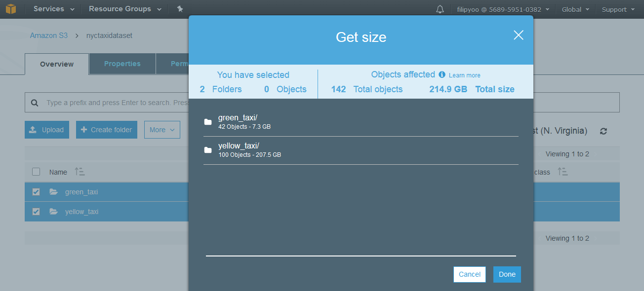This screenshot has height=291, width=644.
Task: Click the search magnifier icon
Action: 35,103
